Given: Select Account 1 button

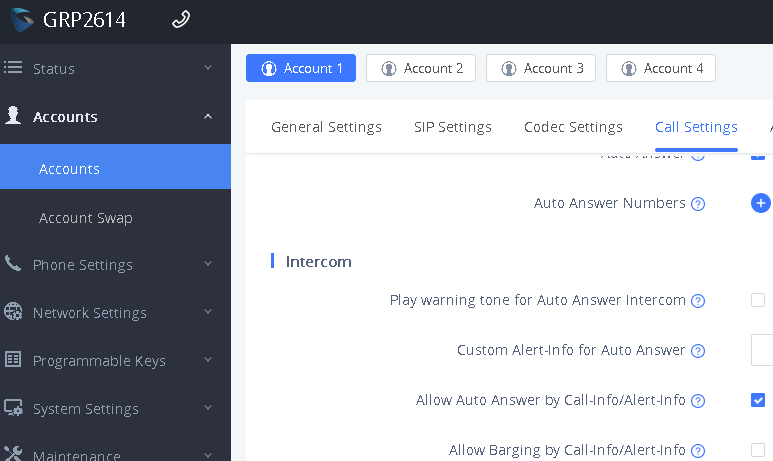Looking at the screenshot, I should click(x=301, y=68).
